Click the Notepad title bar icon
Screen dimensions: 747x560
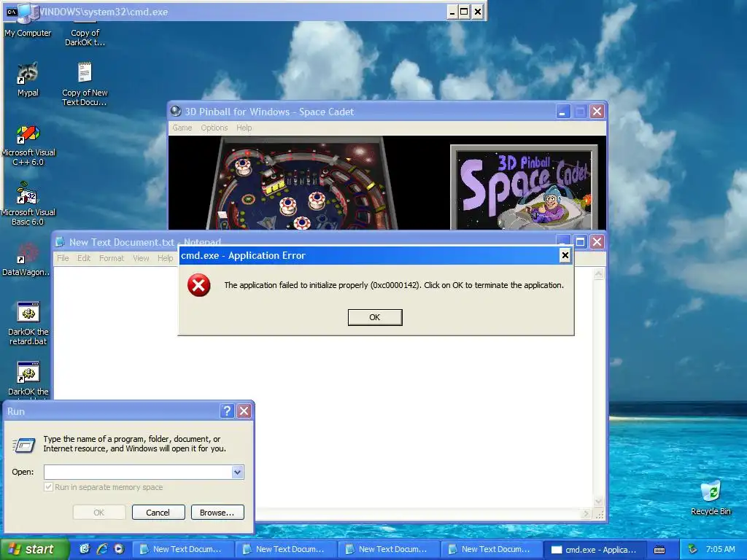60,242
